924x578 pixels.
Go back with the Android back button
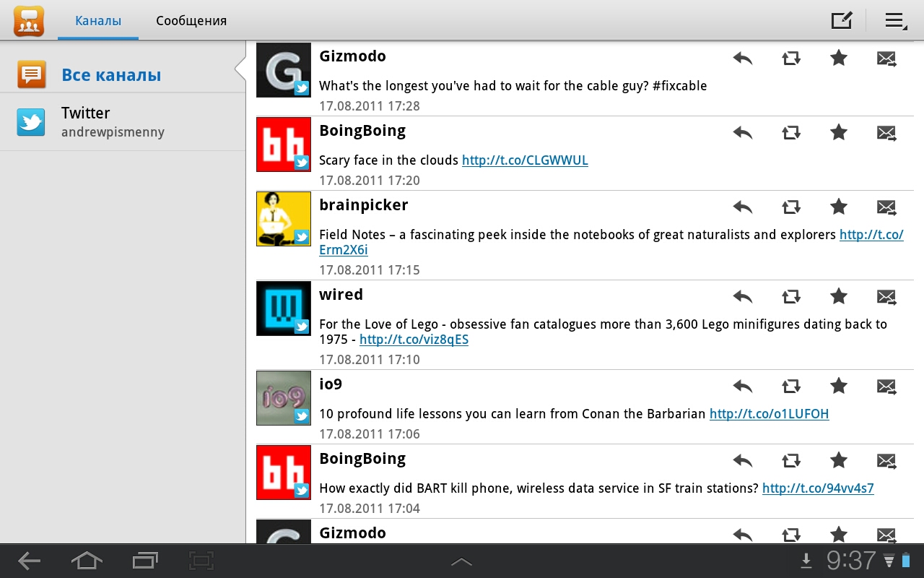[30, 561]
